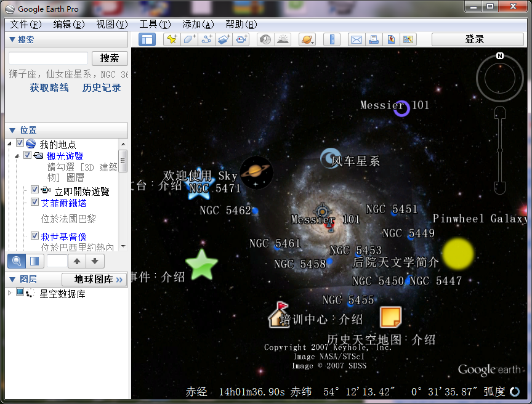Expand the 星空数据库 layer node
The width and height of the screenshot is (532, 404).
[x=10, y=293]
